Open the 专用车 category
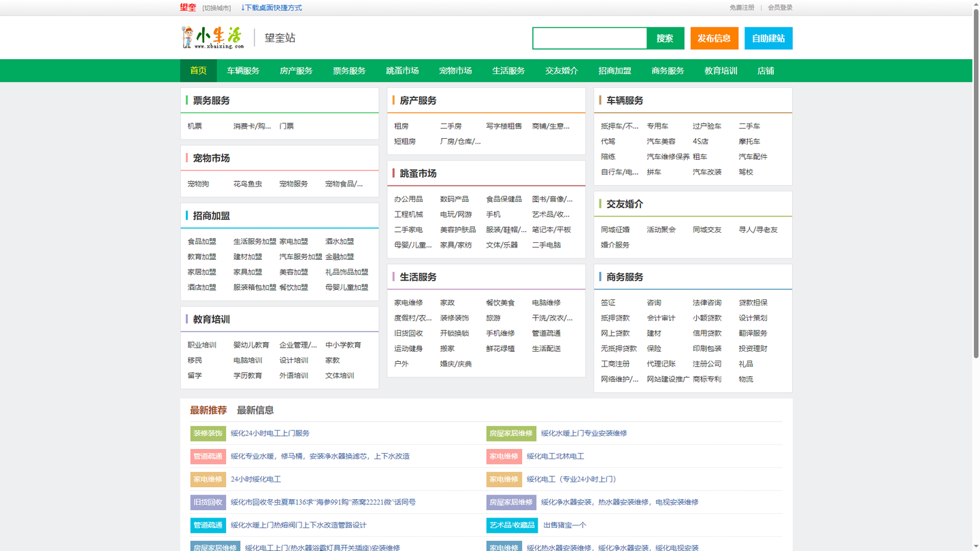 [x=657, y=126]
